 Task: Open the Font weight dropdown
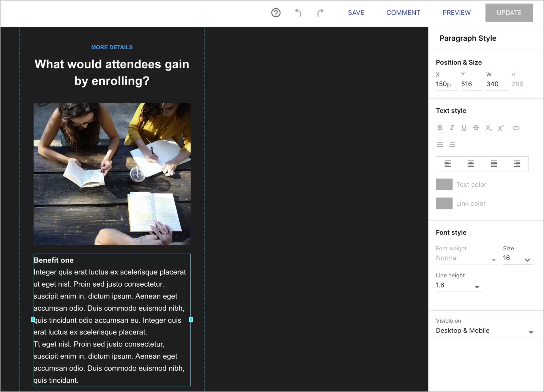(x=466, y=258)
